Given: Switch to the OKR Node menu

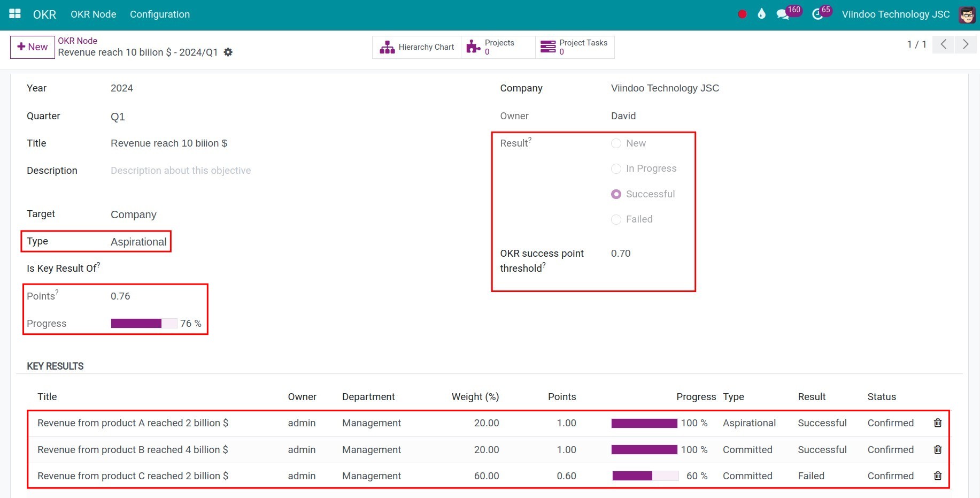Looking at the screenshot, I should tap(93, 14).
